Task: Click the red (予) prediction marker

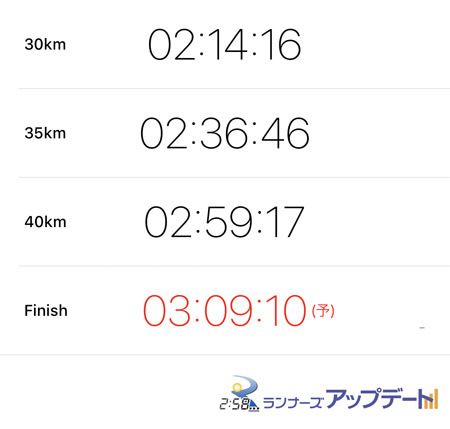Action: point(323,311)
